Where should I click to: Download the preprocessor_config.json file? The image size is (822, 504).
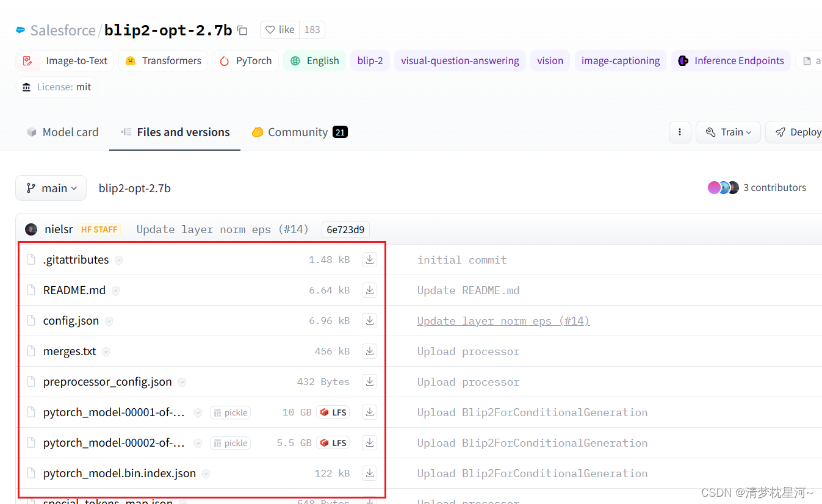point(369,381)
